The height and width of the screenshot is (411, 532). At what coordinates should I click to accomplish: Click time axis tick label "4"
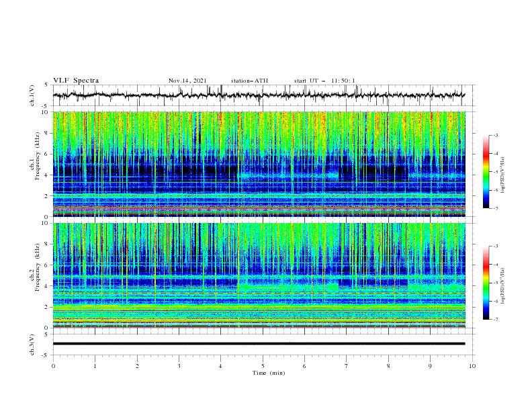221,366
